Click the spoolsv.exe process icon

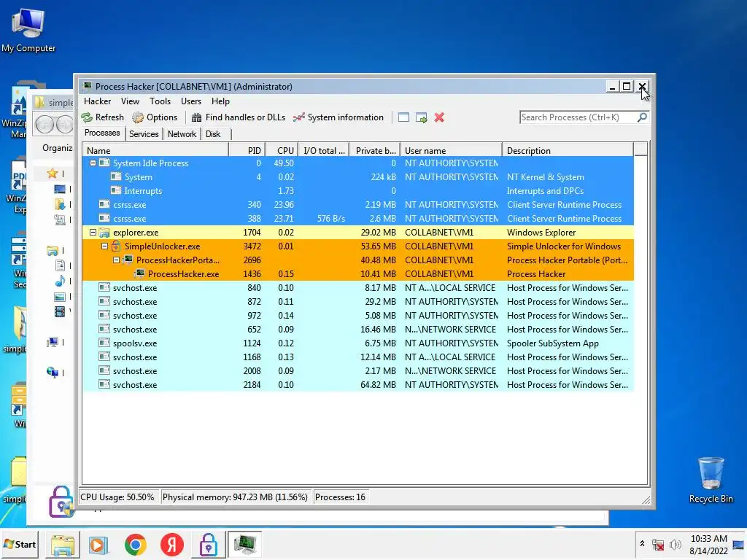tap(104, 343)
